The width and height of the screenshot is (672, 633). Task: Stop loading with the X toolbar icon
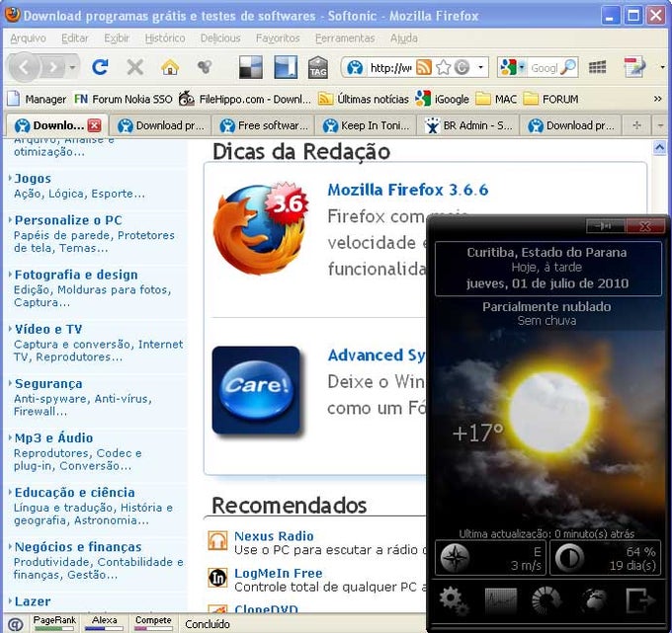pyautogui.click(x=135, y=67)
